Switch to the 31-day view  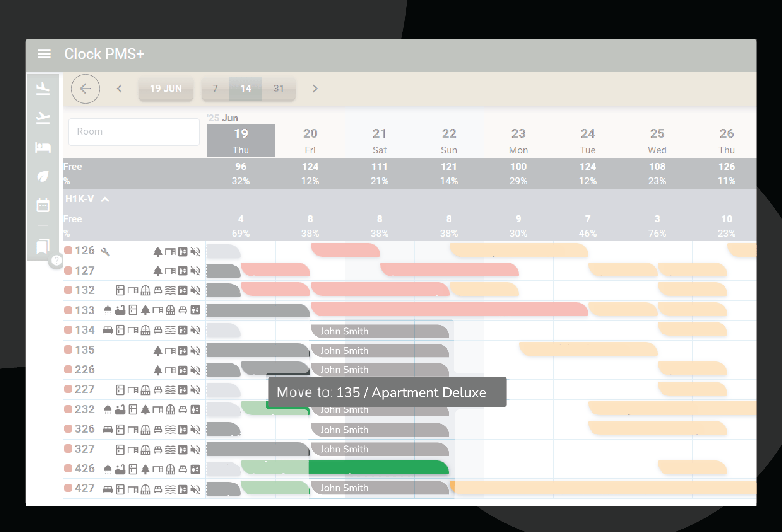click(x=279, y=89)
